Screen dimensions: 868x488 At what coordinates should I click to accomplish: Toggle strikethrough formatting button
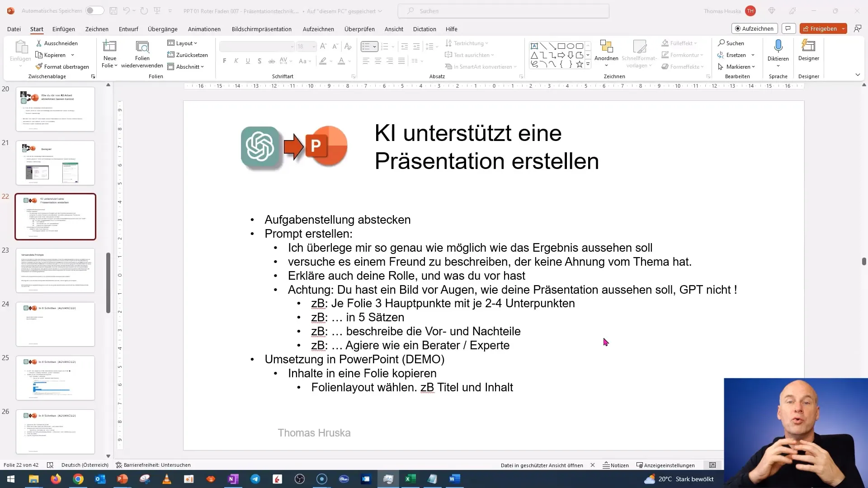click(x=271, y=61)
